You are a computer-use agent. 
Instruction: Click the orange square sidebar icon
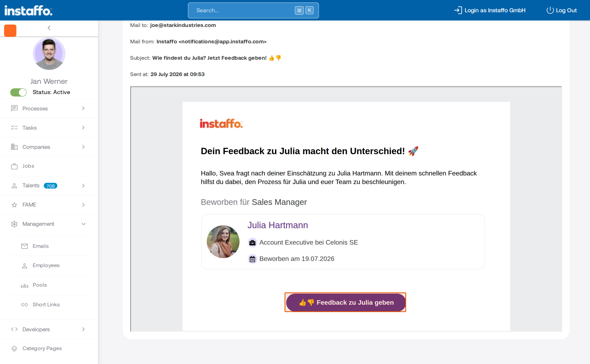point(10,31)
